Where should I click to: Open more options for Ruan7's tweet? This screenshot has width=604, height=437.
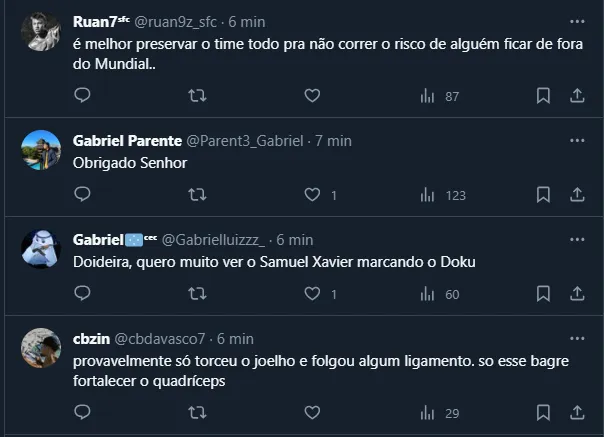(x=577, y=21)
